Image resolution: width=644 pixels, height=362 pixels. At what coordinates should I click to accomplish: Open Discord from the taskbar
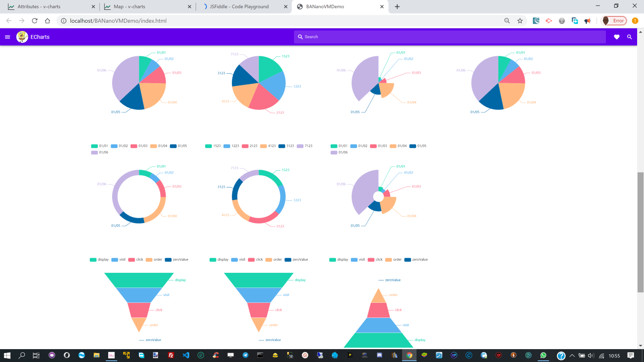[380, 356]
